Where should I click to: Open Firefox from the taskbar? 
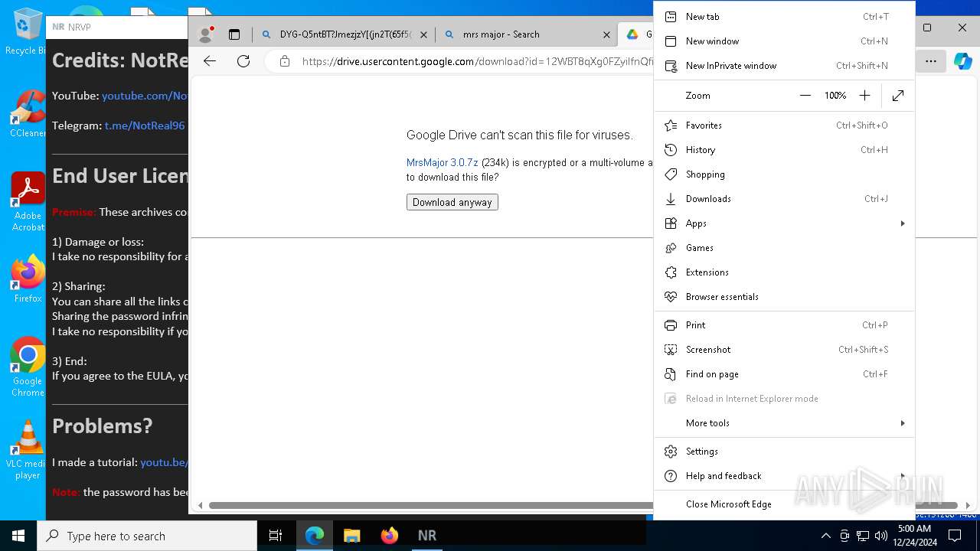tap(390, 536)
